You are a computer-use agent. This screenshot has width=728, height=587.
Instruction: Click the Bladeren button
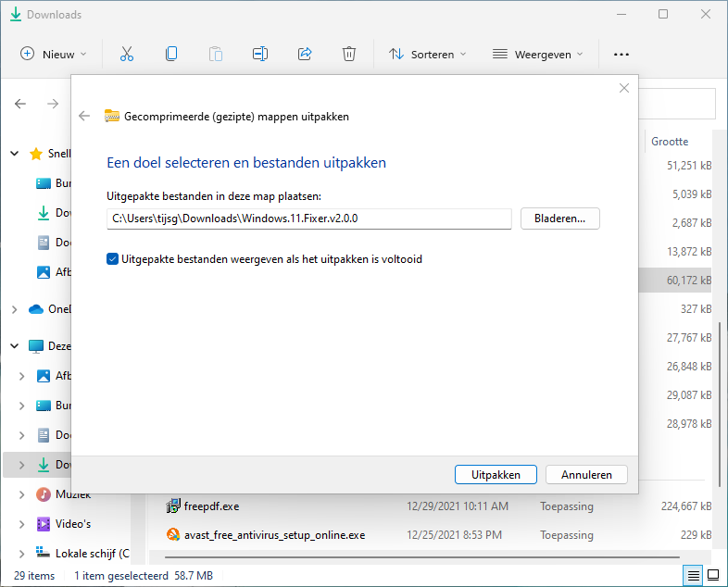[x=560, y=219]
